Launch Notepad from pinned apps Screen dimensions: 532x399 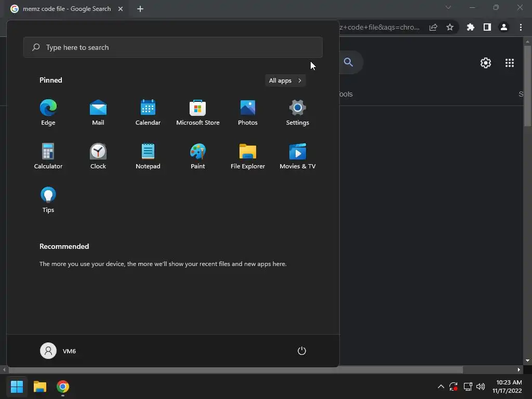(148, 156)
